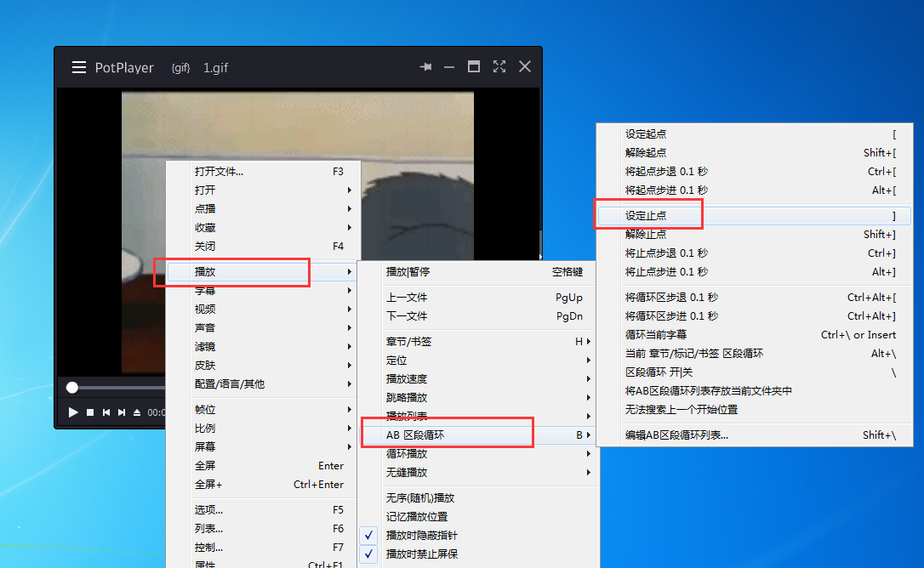Select the next file skip icon

pos(122,412)
